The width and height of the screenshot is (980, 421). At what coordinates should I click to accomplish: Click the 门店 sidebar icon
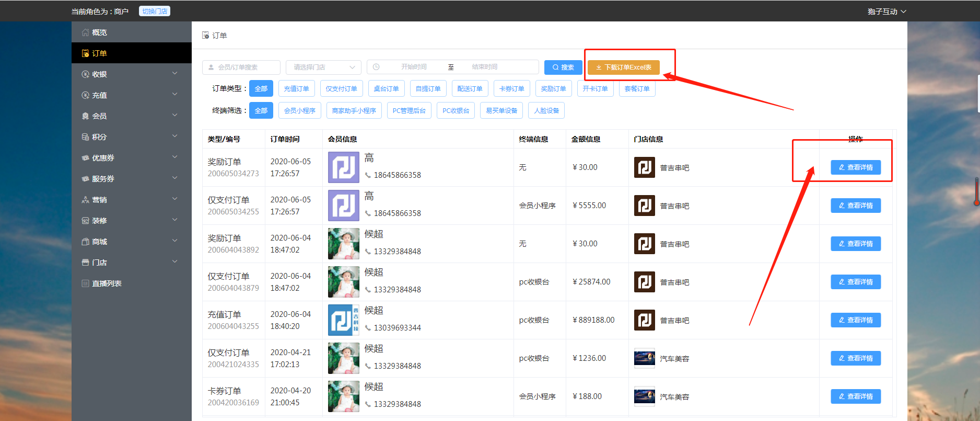(85, 263)
